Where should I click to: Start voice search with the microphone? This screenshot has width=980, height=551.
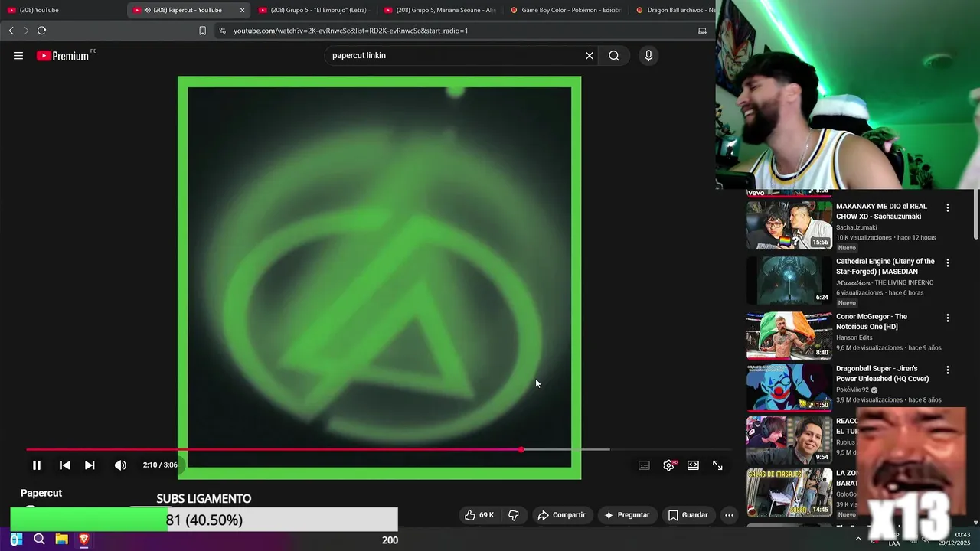(x=648, y=56)
